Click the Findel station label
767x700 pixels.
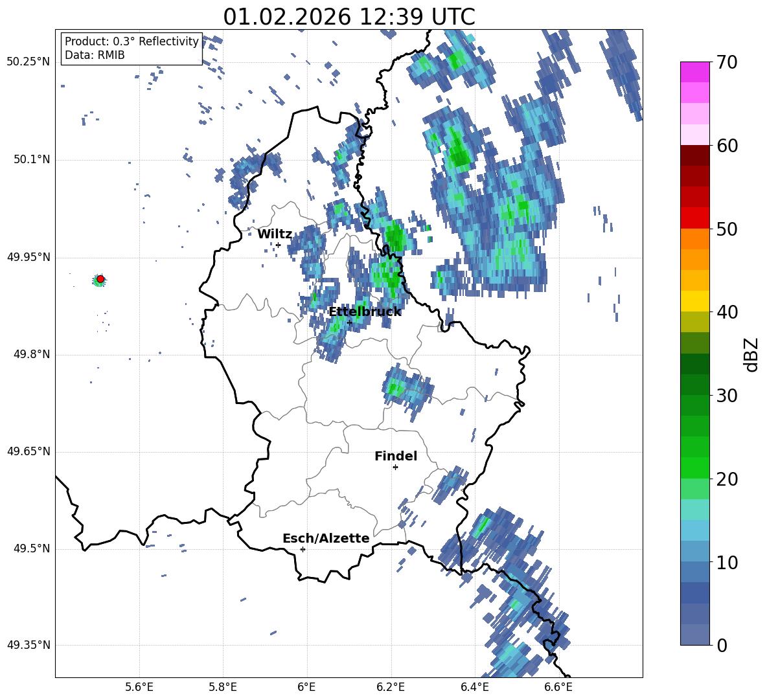(x=396, y=456)
